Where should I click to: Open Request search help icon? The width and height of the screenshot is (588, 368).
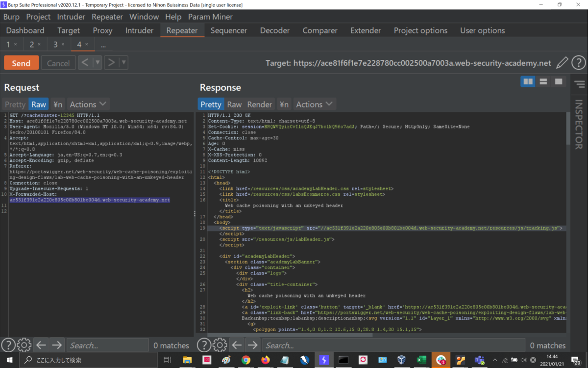pyautogui.click(x=8, y=345)
